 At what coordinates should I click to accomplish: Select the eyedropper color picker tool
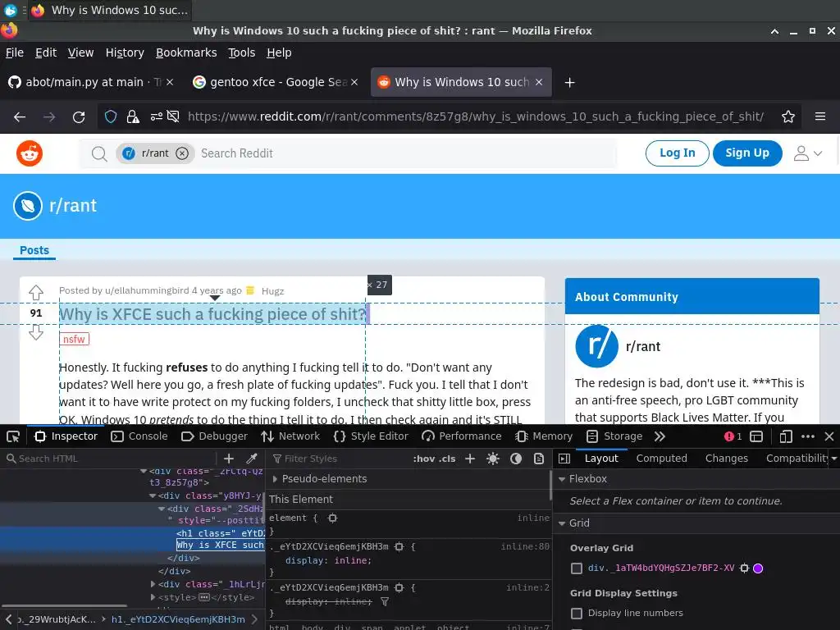[x=251, y=459]
